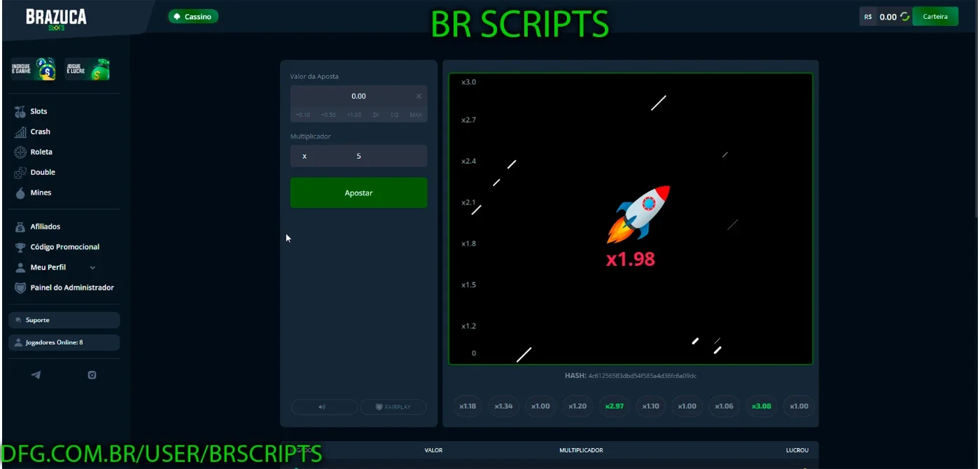Open the Carteira wallet button
The image size is (980, 469).
click(935, 17)
